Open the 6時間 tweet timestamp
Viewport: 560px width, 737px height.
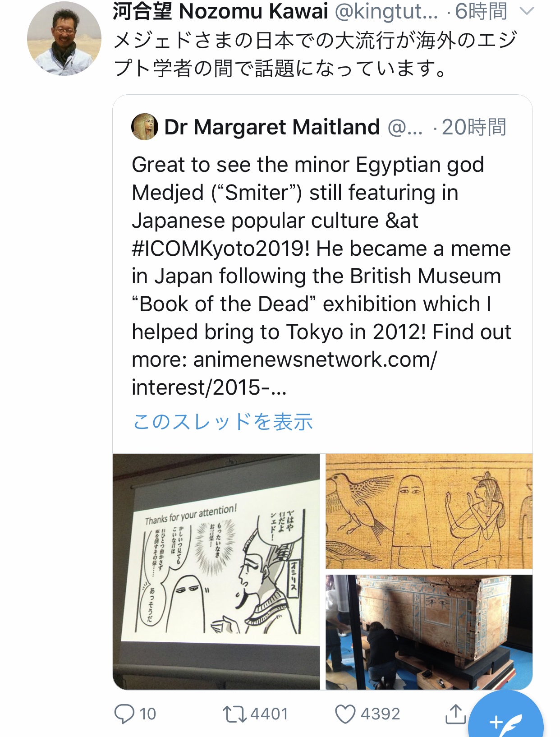tap(481, 11)
